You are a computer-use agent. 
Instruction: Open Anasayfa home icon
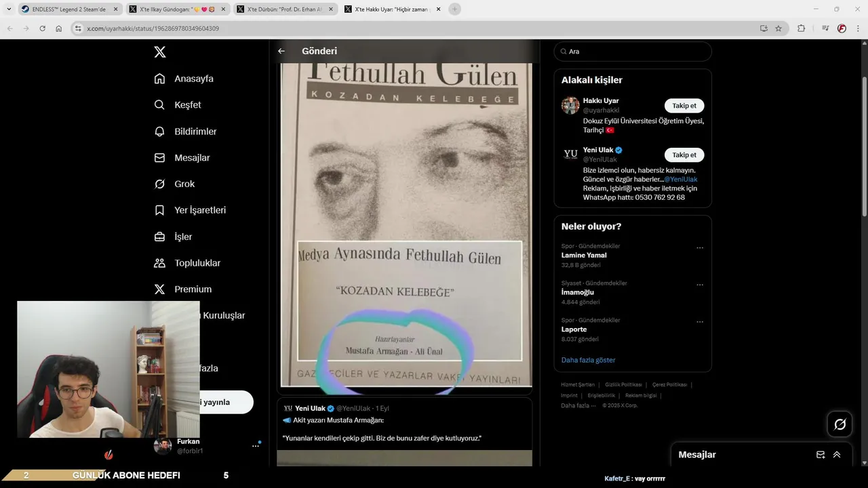pyautogui.click(x=159, y=79)
